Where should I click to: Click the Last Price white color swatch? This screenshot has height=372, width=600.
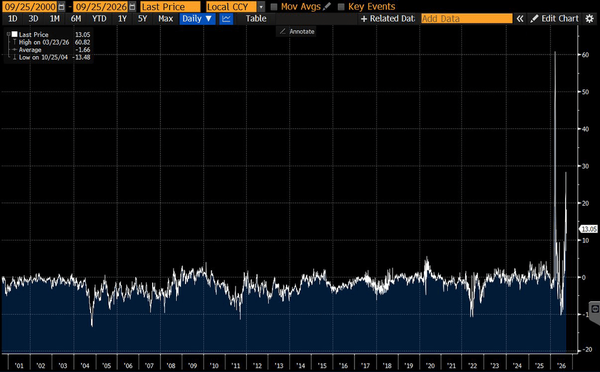coord(15,34)
